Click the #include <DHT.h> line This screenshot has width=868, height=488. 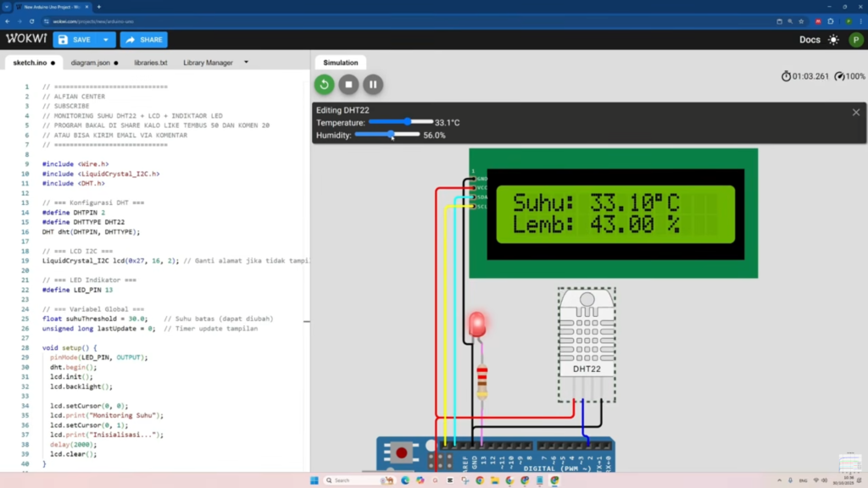(x=74, y=183)
